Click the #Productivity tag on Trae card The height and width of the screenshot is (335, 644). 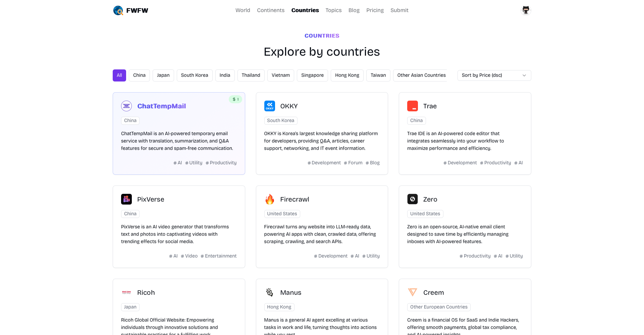(x=495, y=163)
